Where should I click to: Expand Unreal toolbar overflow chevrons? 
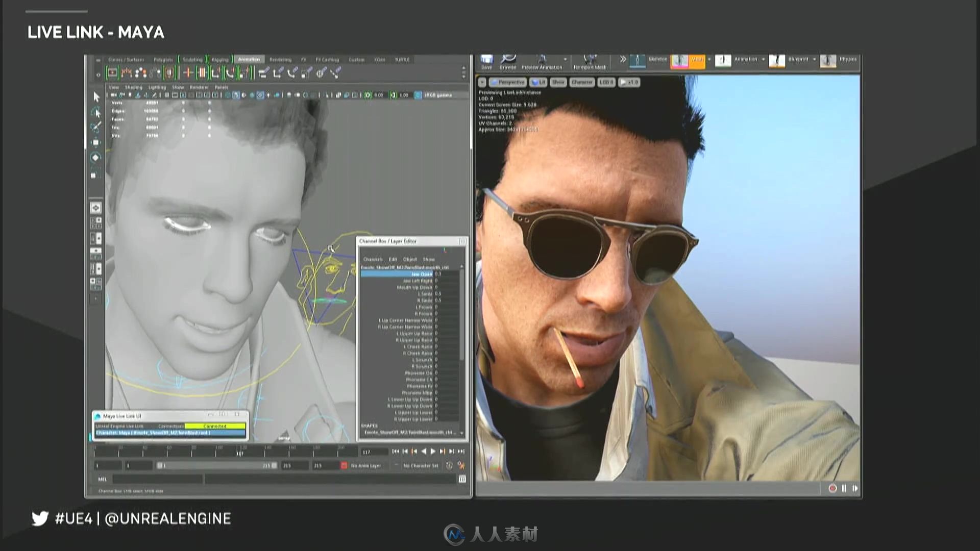point(623,59)
